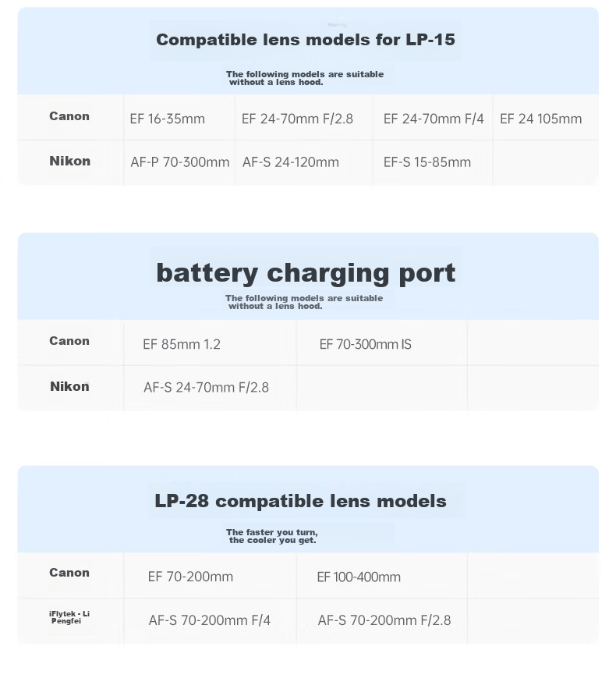The width and height of the screenshot is (616, 696).
Task: Select the EF-S 15-85mm cell
Action: tap(427, 162)
